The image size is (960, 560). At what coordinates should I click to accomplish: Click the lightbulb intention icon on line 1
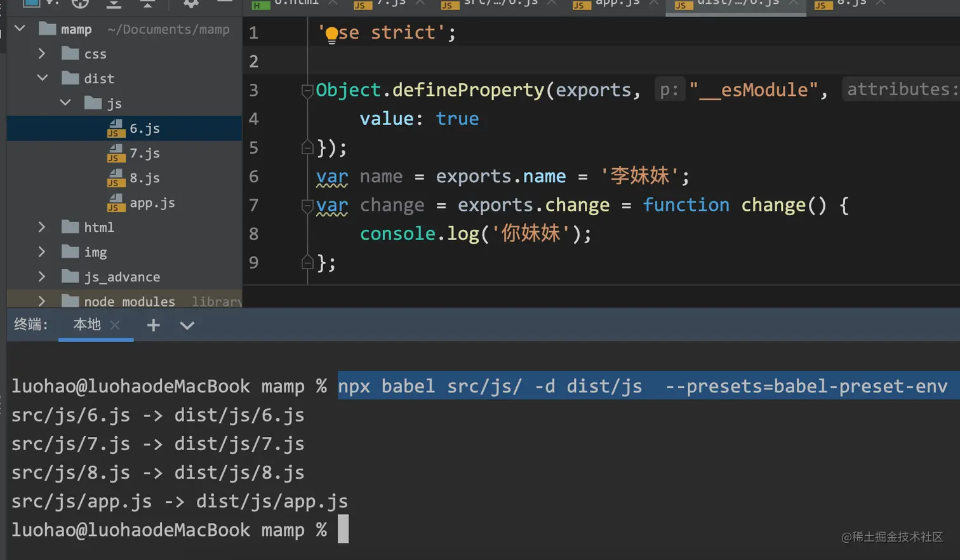331,35
